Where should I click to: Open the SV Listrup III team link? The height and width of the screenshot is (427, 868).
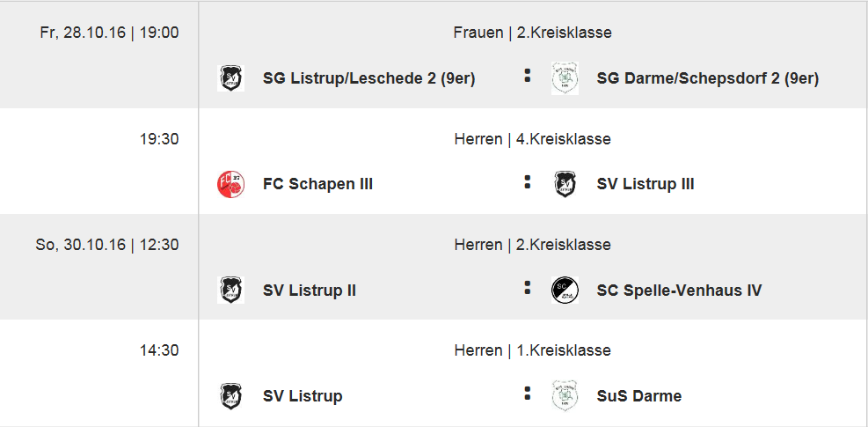(x=646, y=184)
